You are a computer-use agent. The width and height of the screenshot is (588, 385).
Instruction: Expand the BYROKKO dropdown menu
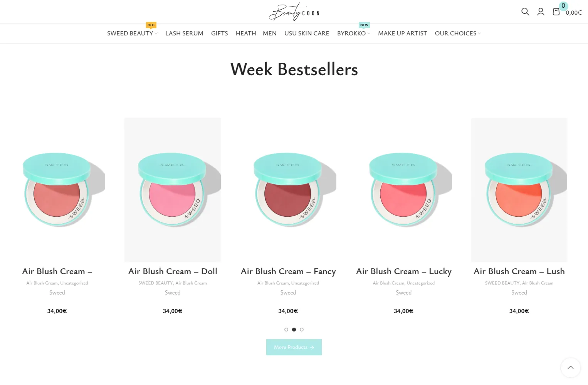(353, 33)
